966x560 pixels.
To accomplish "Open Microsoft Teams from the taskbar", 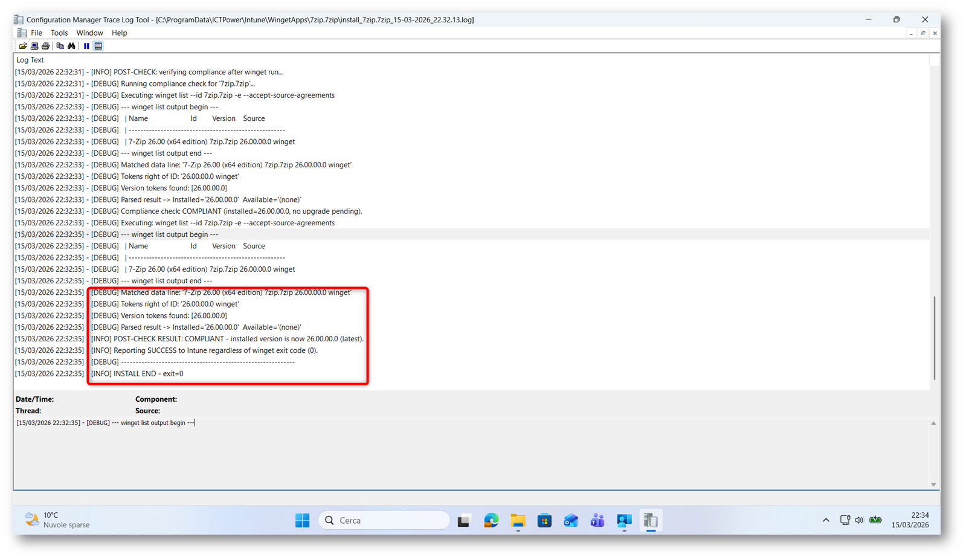I will click(597, 520).
